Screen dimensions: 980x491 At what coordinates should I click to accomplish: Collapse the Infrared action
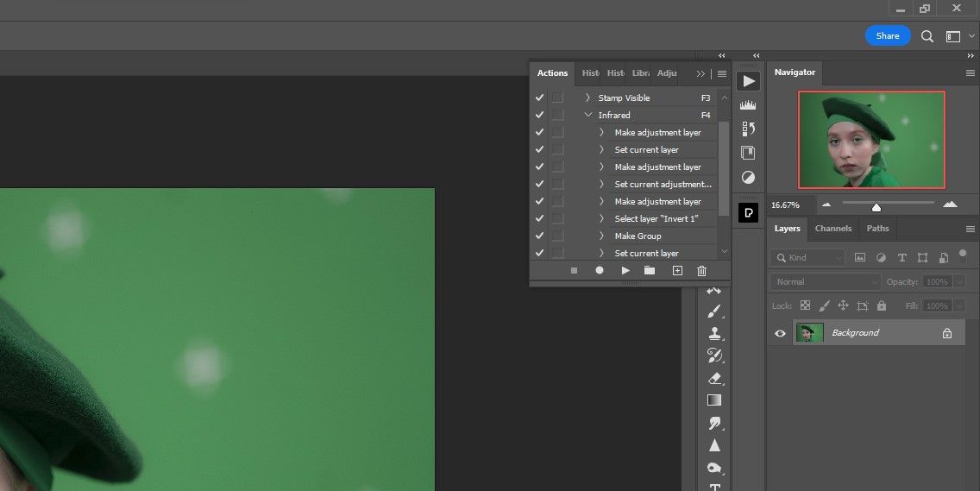tap(587, 115)
